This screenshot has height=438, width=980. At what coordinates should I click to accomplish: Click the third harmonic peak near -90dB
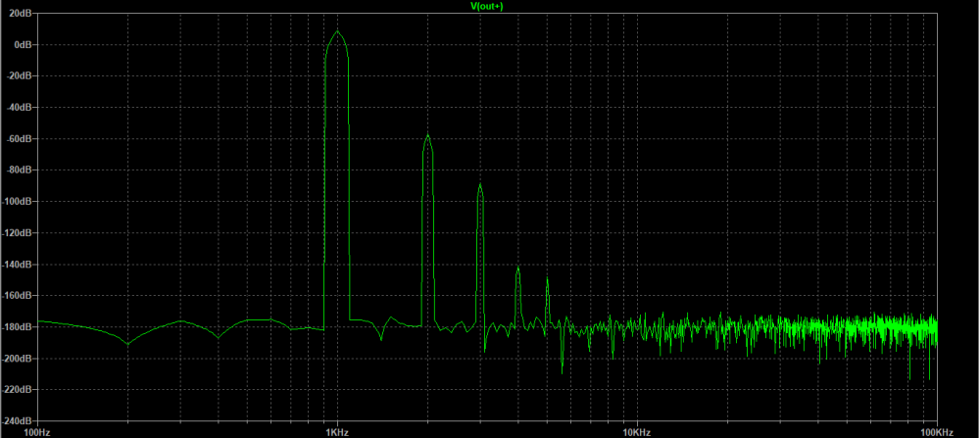(x=480, y=185)
